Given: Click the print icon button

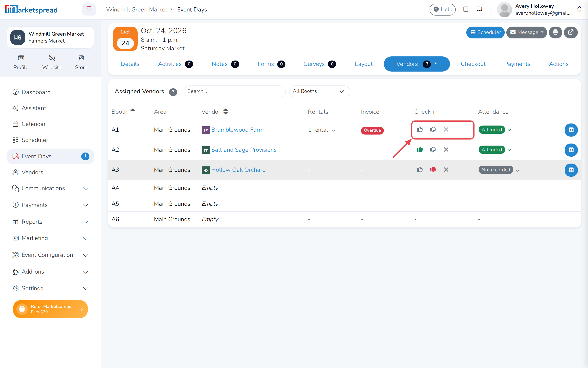Looking at the screenshot, I should [x=556, y=32].
